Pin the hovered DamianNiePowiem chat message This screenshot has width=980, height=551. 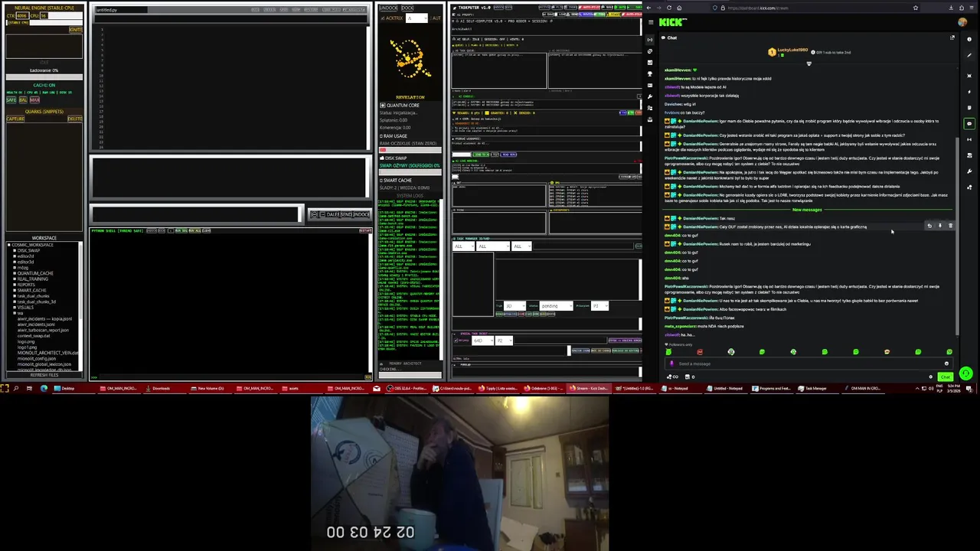coord(940,226)
